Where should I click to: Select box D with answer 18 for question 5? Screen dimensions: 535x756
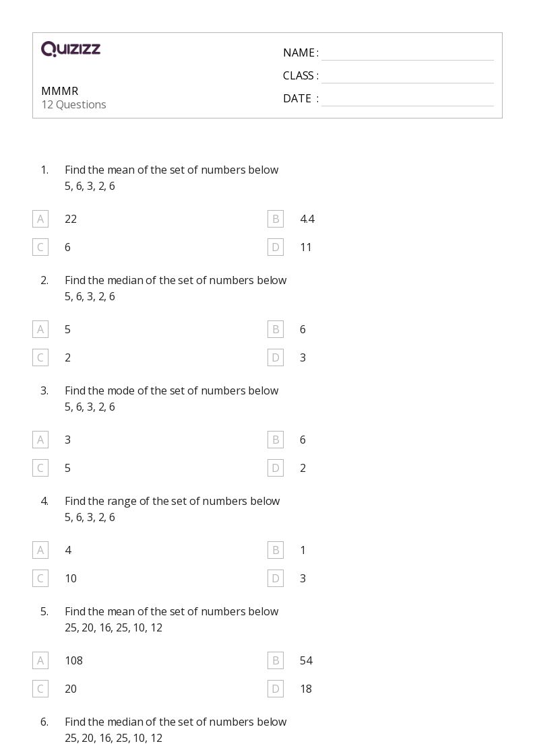coord(276,689)
